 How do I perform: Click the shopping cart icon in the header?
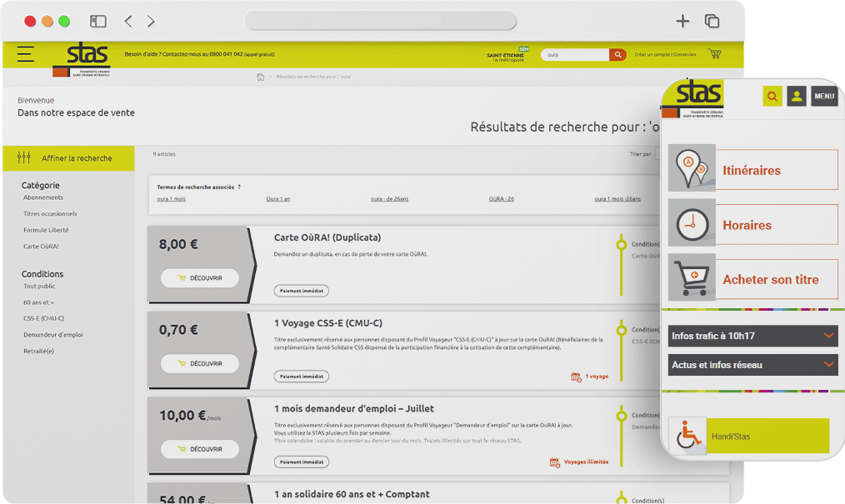click(714, 54)
